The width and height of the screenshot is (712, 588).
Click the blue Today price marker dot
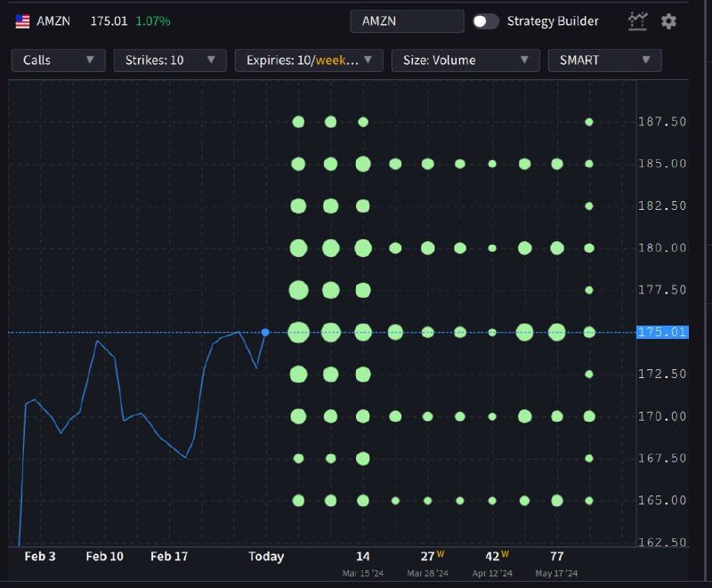(x=265, y=333)
